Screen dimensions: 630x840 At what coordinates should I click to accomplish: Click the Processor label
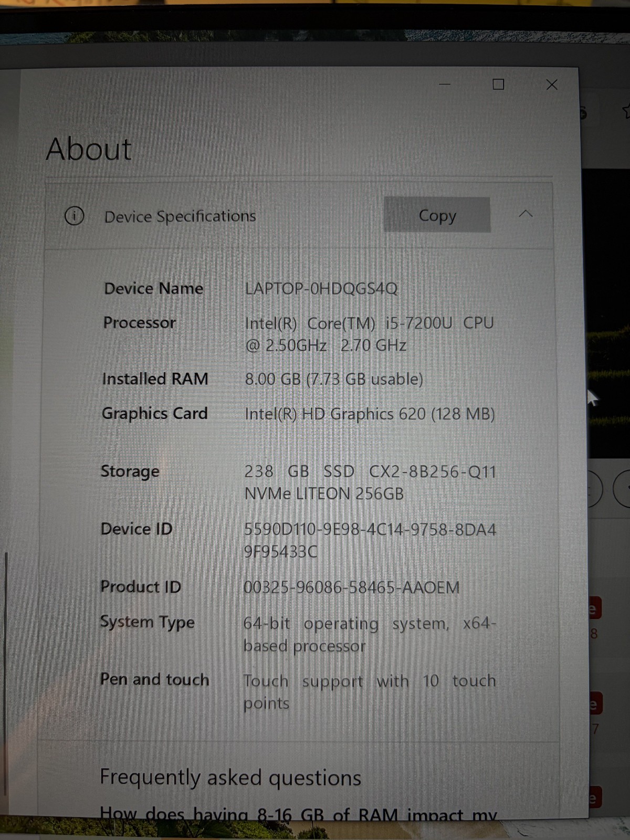(x=140, y=322)
